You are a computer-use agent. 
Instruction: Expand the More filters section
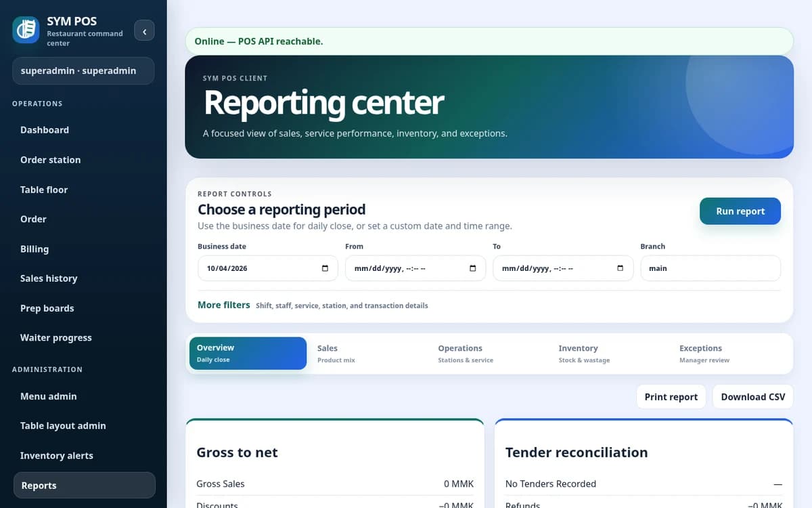point(224,305)
